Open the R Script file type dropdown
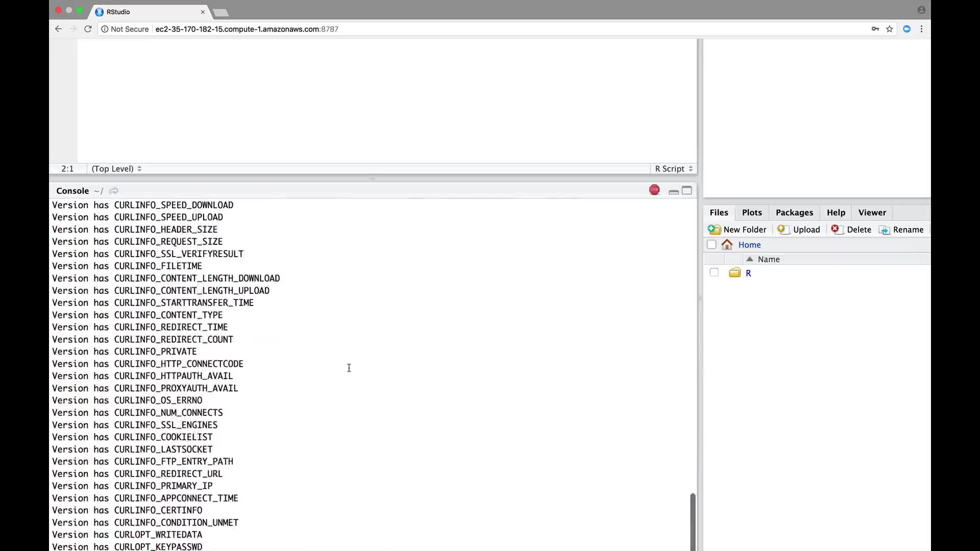Image resolution: width=980 pixels, height=551 pixels. 674,169
